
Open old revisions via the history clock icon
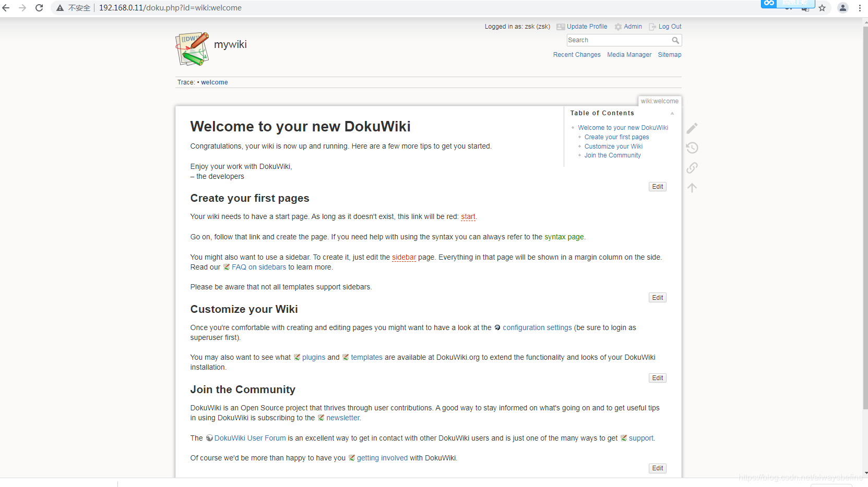point(692,148)
